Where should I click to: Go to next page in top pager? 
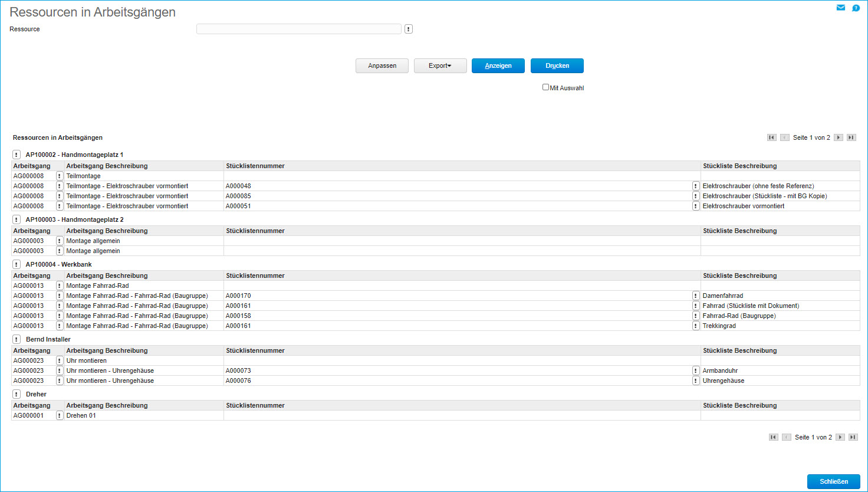pos(839,137)
